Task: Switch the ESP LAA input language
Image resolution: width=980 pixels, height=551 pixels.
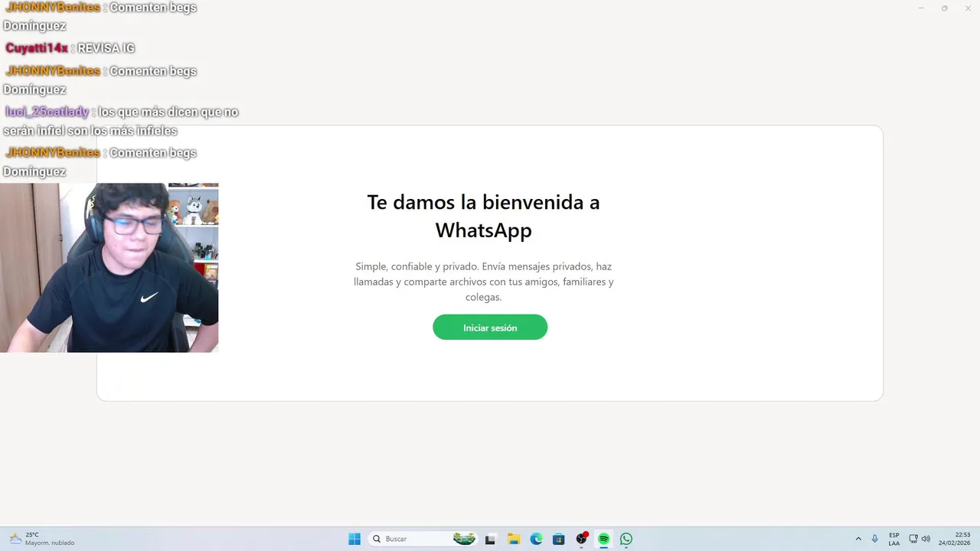Action: tap(894, 539)
